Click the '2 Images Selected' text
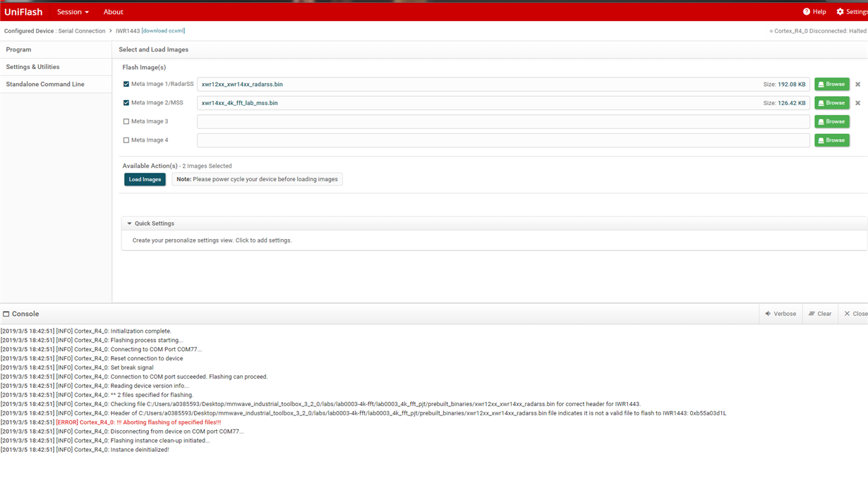Screen dimensions: 868x483 tap(207, 166)
